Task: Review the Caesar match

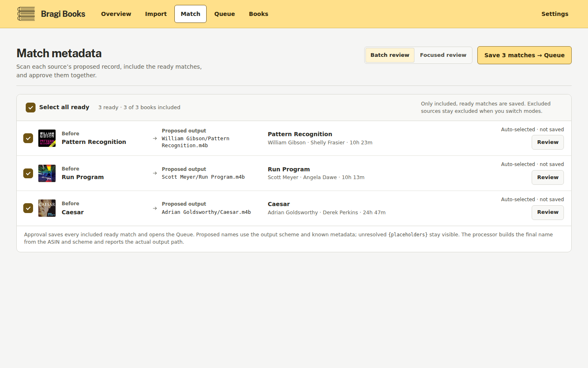Action: [548, 212]
